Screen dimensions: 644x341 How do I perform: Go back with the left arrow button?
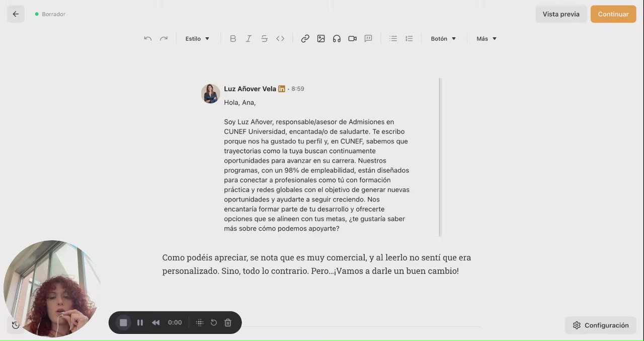click(16, 14)
